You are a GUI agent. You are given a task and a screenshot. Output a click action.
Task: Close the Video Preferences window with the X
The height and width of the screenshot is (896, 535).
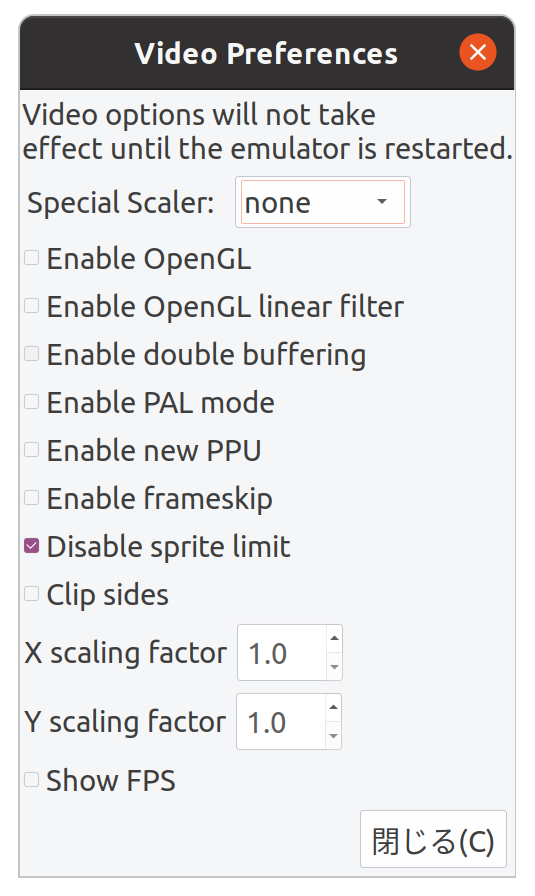477,52
